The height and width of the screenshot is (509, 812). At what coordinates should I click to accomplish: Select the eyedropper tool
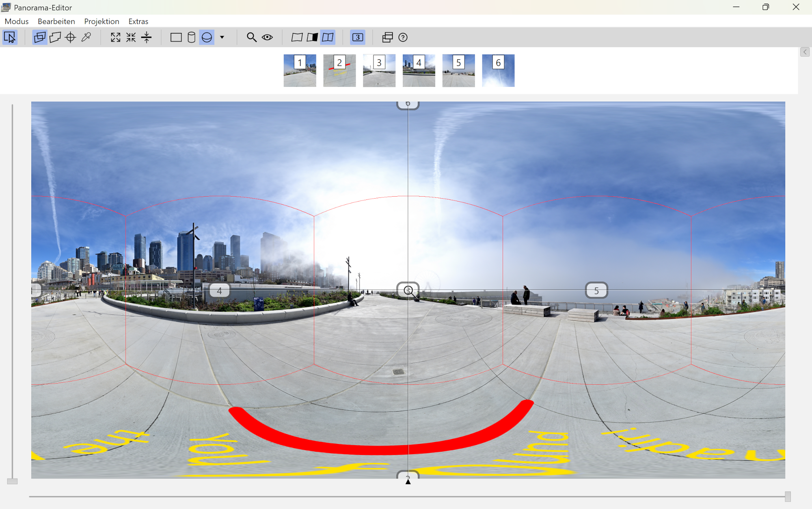tap(86, 37)
